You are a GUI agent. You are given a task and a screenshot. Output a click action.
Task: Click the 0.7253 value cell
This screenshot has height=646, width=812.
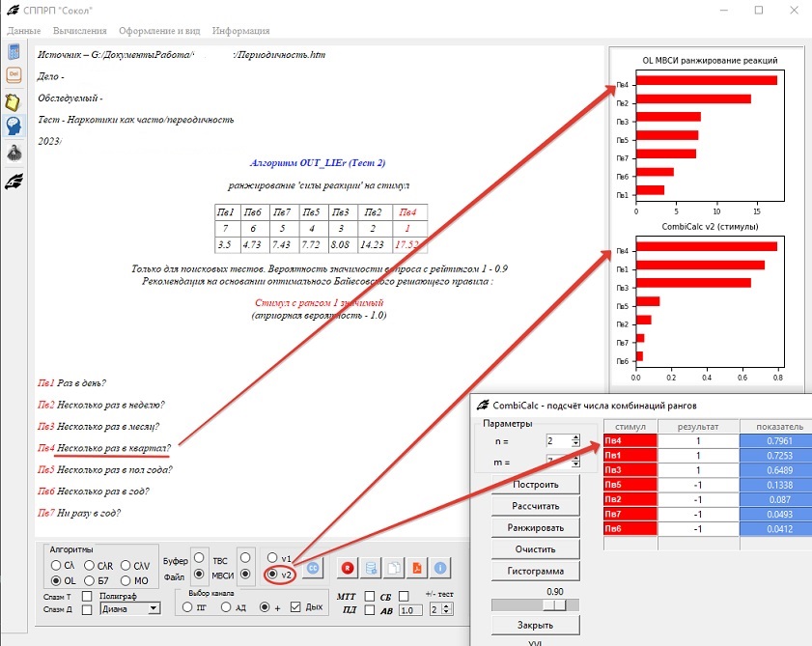[x=775, y=456]
